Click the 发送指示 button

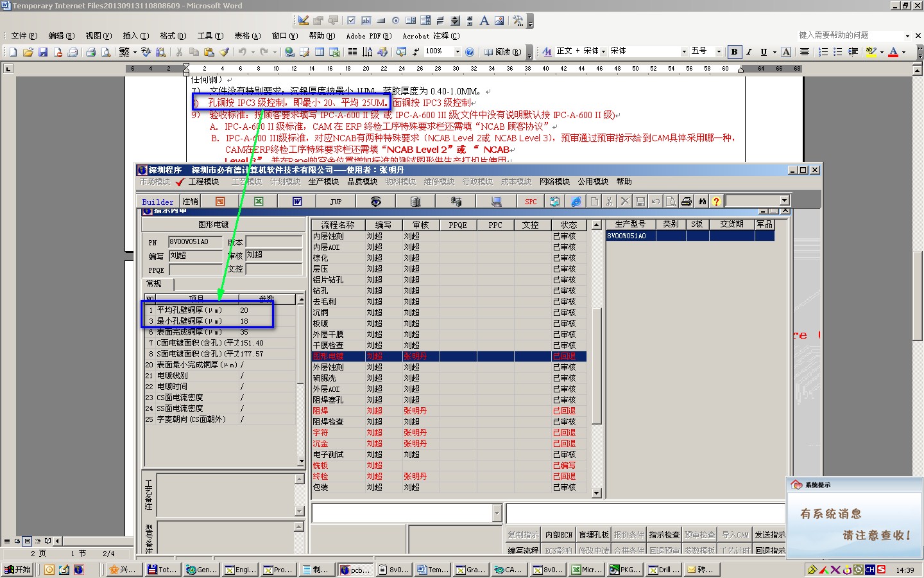click(769, 534)
